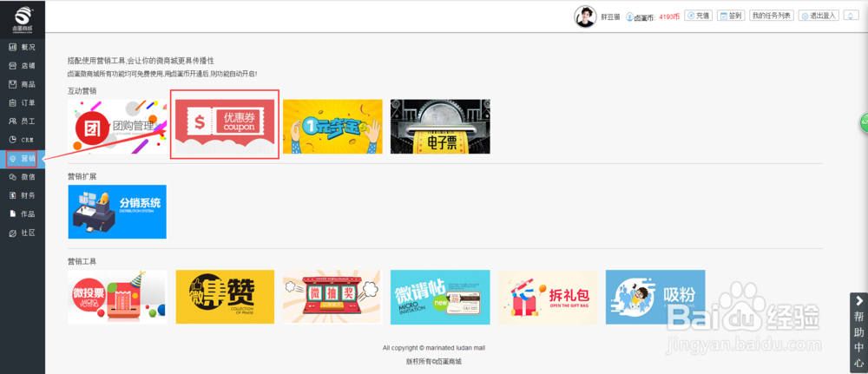Click the notification bell icon

click(851, 16)
